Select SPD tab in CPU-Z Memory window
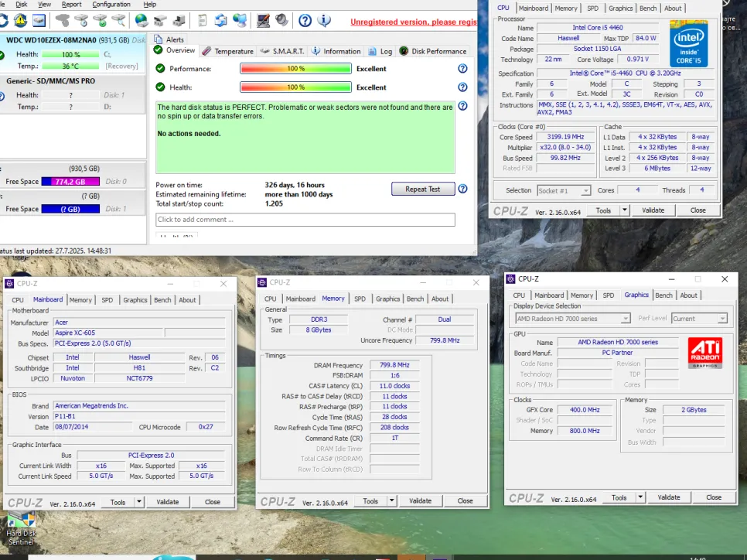 coord(360,299)
